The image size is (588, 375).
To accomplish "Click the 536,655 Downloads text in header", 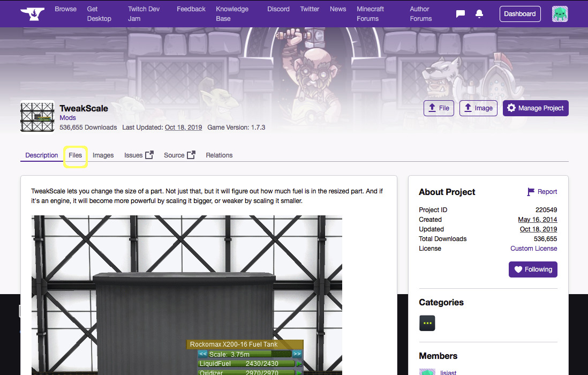I will pos(88,127).
